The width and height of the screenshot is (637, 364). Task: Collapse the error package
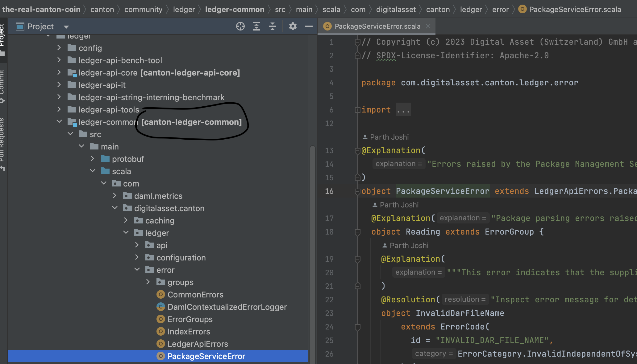[137, 270]
